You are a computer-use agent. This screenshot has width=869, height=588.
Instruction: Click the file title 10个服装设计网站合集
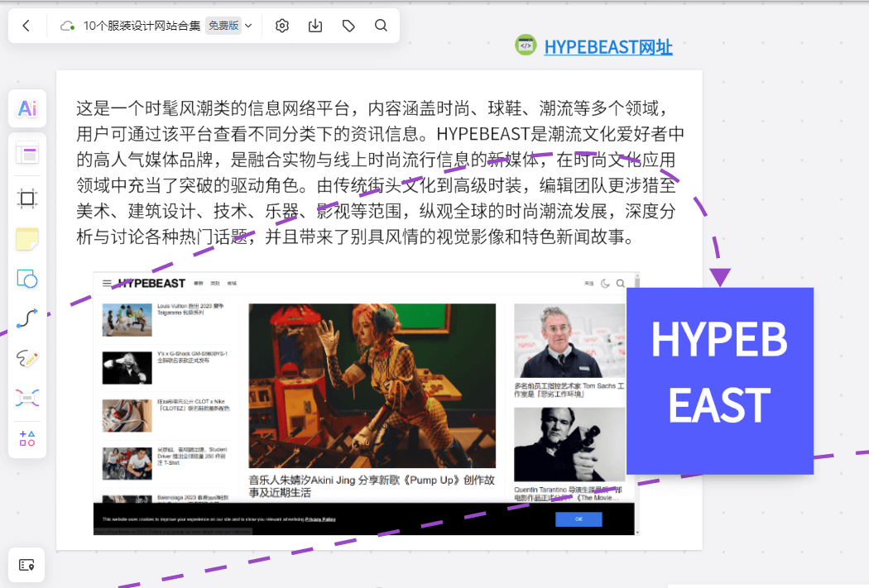[x=142, y=26]
